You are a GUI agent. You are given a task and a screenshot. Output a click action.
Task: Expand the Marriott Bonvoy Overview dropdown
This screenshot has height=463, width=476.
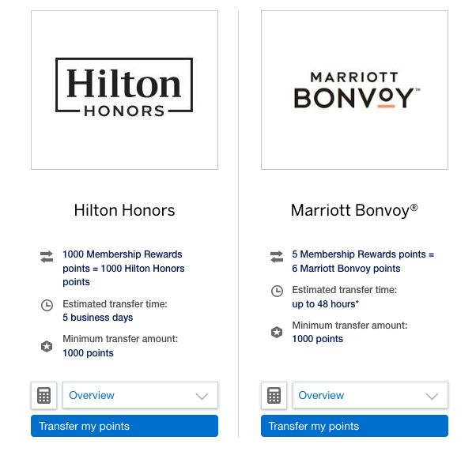[x=370, y=395]
